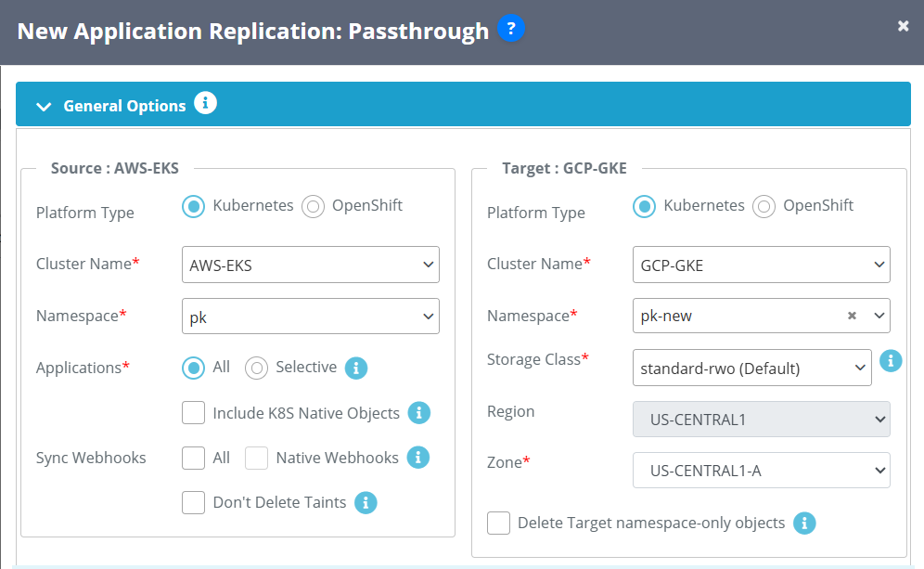Screen dimensions: 924x569
Task: Show info for Delete Target namespace-only objects
Action: tap(804, 523)
